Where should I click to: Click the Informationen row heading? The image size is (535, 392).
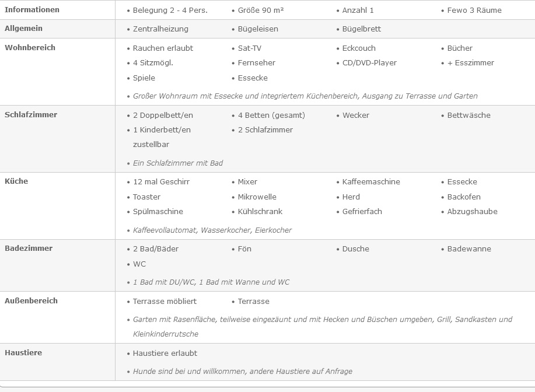click(x=32, y=10)
